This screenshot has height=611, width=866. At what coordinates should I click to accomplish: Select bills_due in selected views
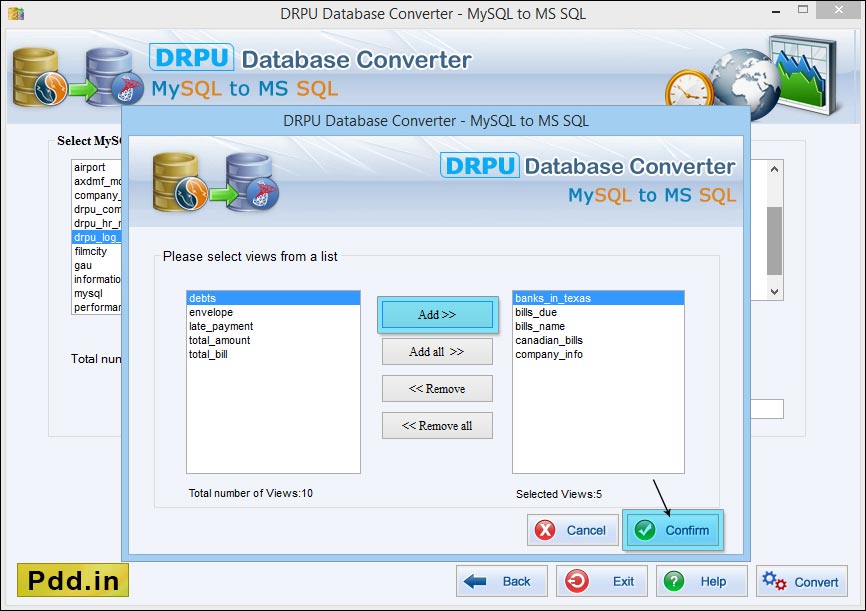coord(598,312)
